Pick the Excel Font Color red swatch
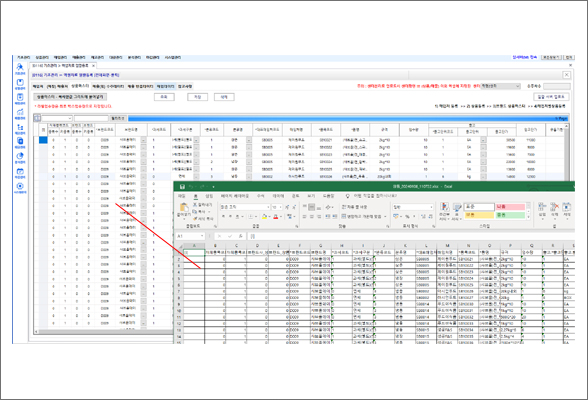The height and width of the screenshot is (400, 588). pyautogui.click(x=276, y=217)
